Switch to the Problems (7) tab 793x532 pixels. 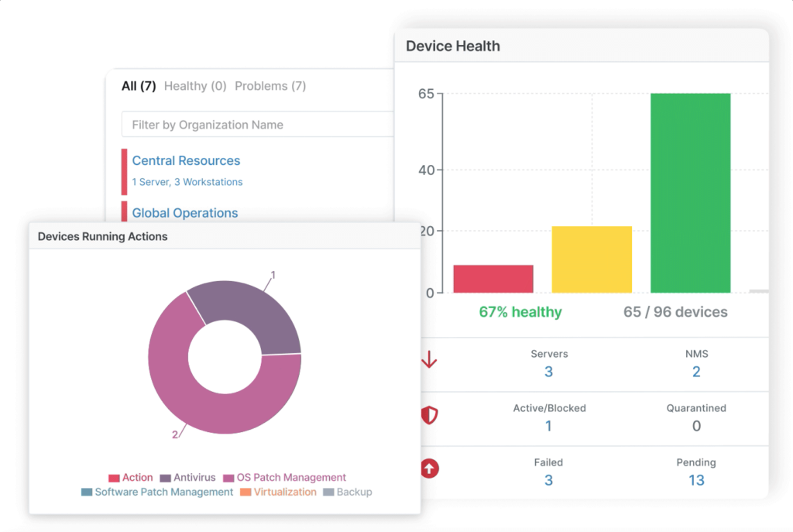tap(269, 86)
